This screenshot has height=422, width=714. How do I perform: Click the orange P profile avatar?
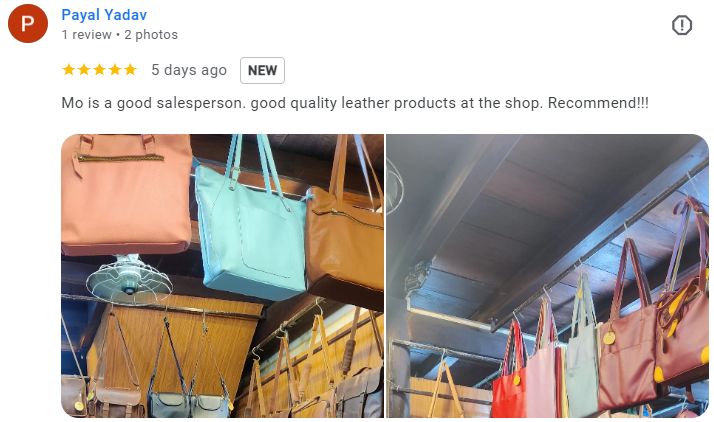tap(28, 23)
